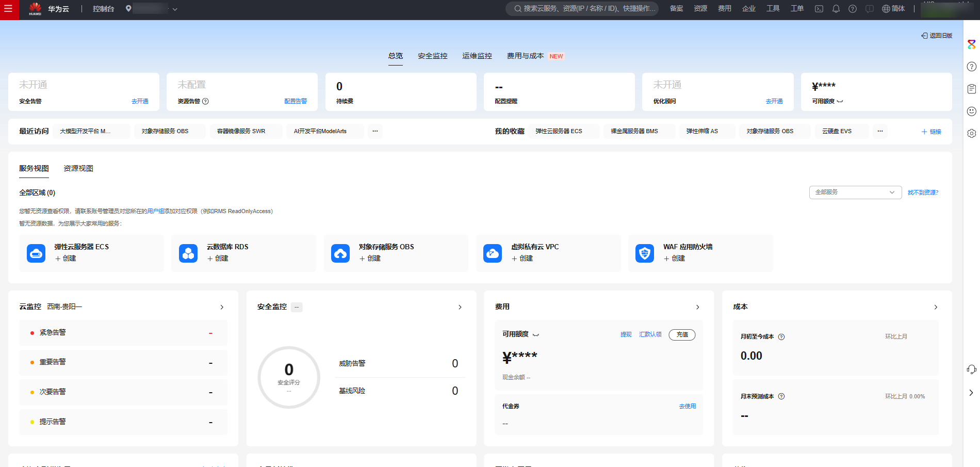Open the 全部服务 dropdown
The height and width of the screenshot is (467, 980).
(x=855, y=192)
